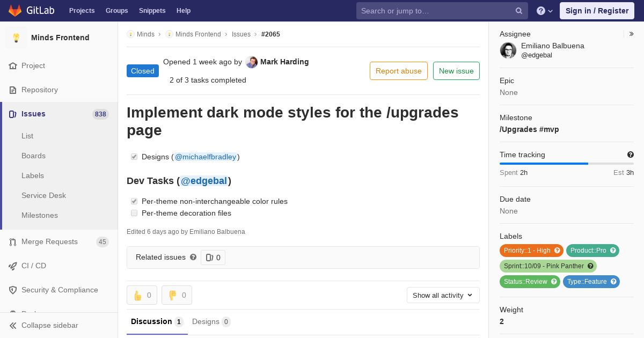Click the Issues icon in sidebar
The width and height of the screenshot is (644, 338).
(x=13, y=114)
